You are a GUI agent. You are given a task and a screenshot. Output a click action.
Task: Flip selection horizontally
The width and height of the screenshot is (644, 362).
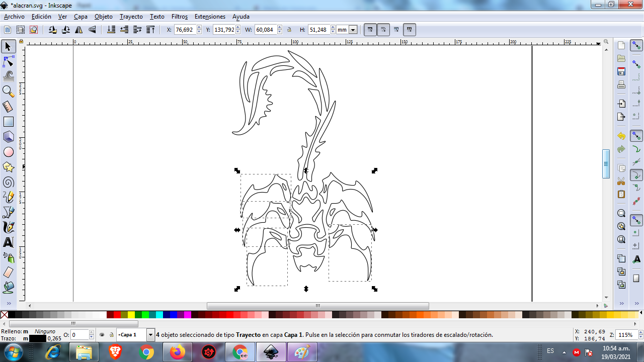[x=79, y=30]
